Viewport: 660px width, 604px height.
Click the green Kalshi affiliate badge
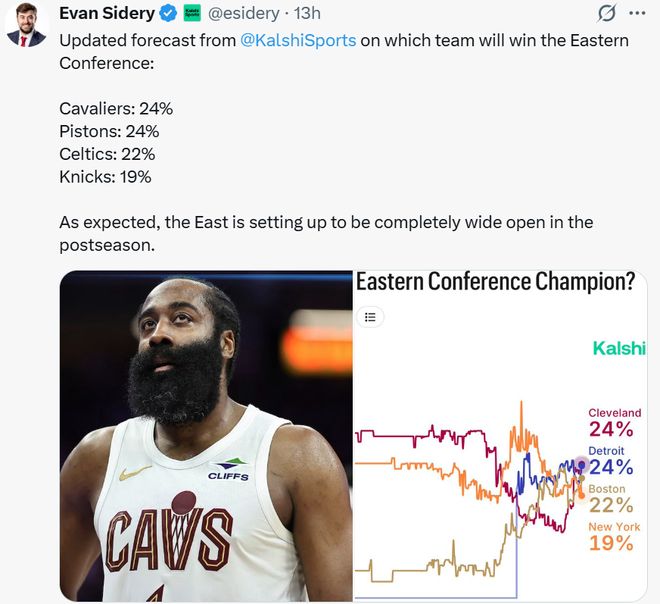pyautogui.click(x=192, y=13)
